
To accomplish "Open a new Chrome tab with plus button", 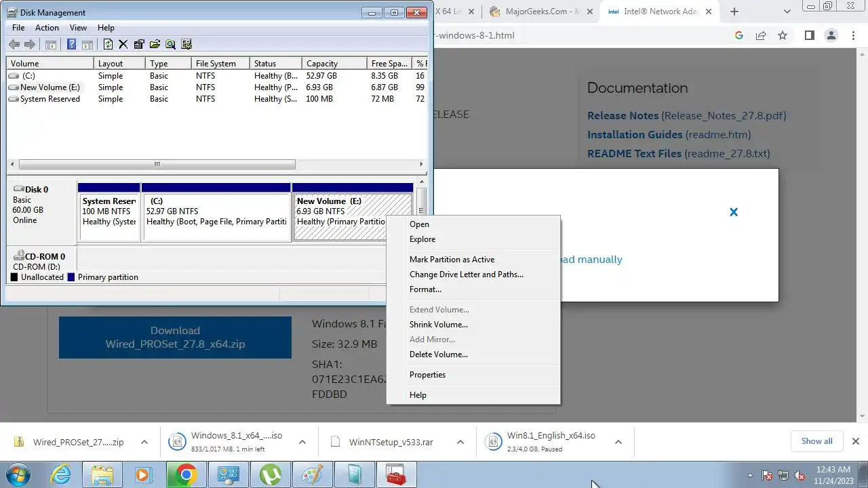I will [734, 12].
